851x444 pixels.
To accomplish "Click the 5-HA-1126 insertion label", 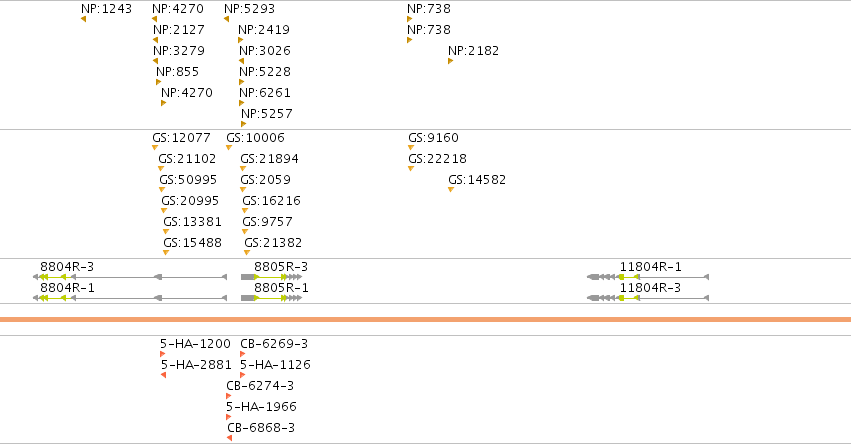I will coord(276,365).
